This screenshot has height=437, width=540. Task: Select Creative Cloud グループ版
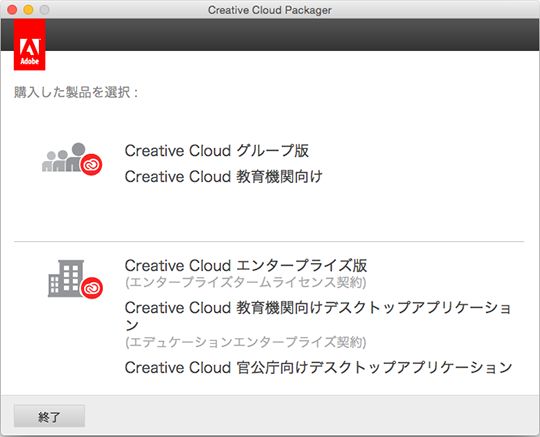point(217,151)
